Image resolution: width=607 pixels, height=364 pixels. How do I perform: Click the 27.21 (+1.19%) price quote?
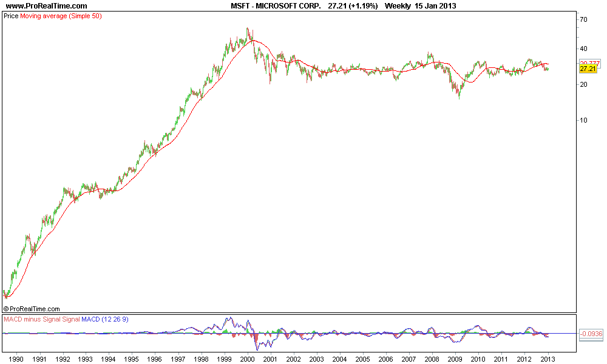(353, 6)
